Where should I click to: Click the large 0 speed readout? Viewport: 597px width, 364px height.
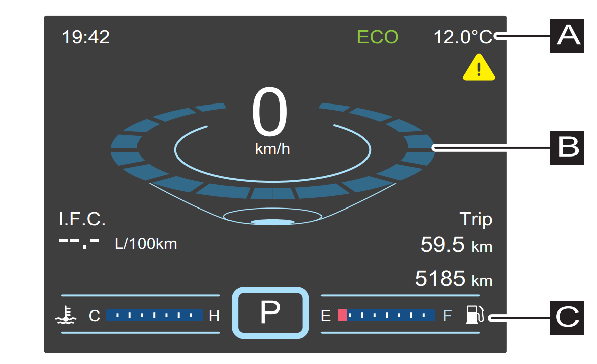270,113
